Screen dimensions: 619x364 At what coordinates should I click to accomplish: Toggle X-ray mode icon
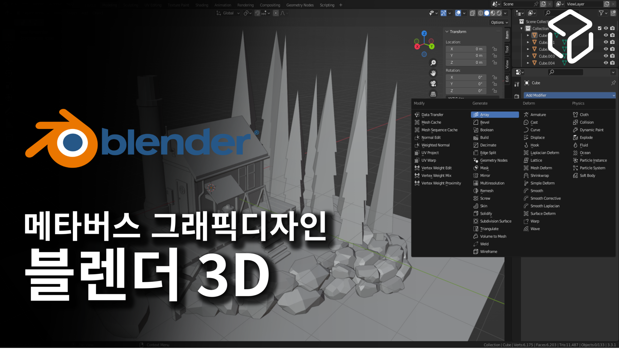[x=472, y=13]
